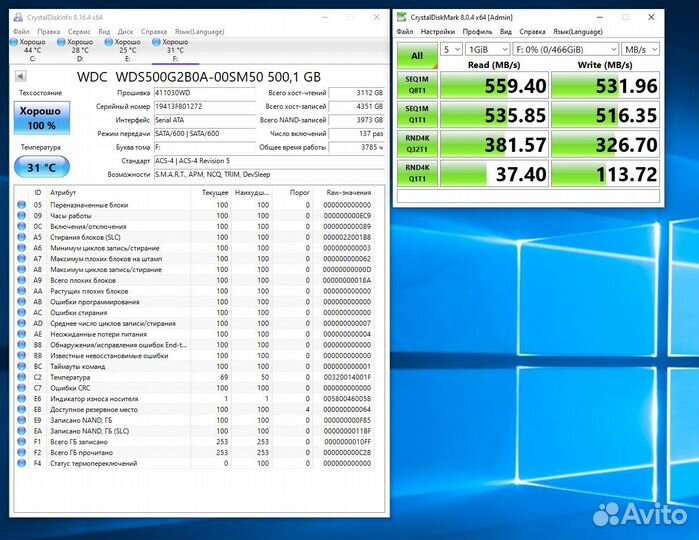Click the status icon for attribute C2 Температура

(x=21, y=377)
